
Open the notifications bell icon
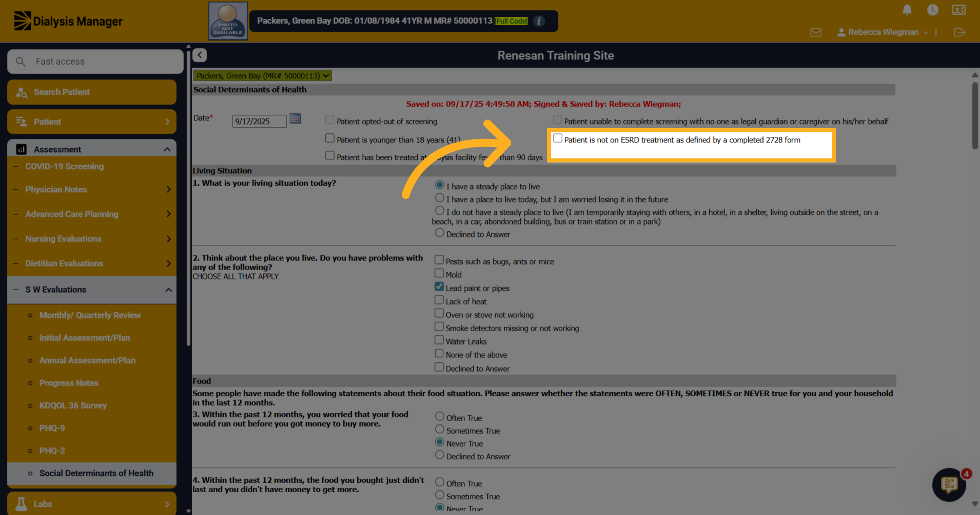tap(907, 10)
